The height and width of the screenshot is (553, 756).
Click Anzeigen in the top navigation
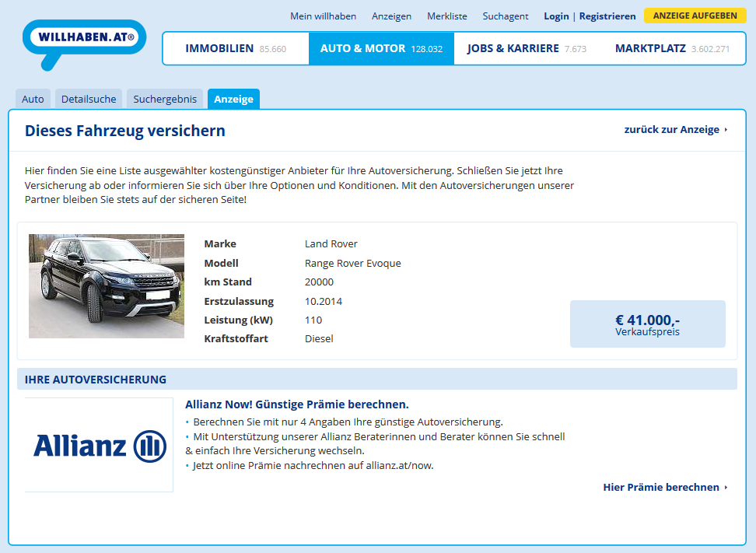[x=391, y=16]
